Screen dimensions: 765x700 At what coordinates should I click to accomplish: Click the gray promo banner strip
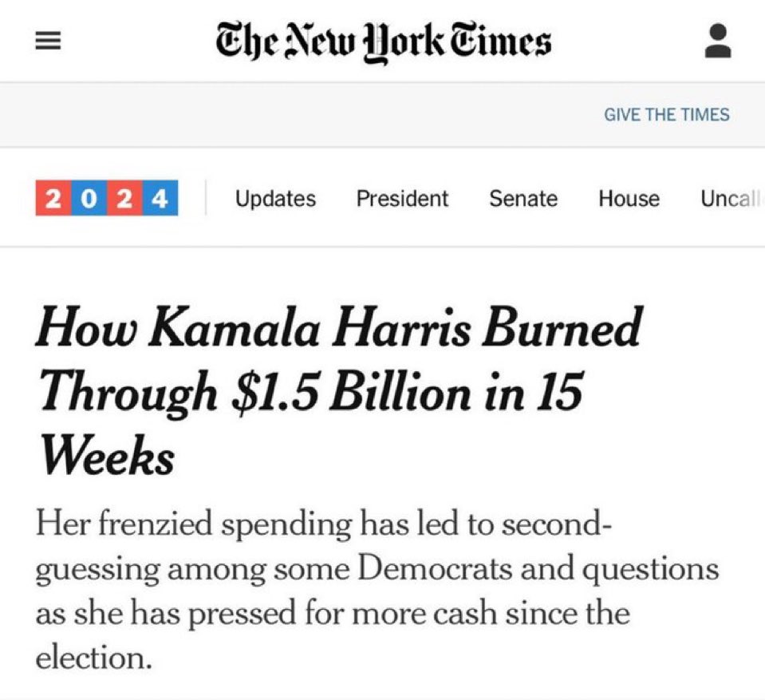[x=383, y=115]
